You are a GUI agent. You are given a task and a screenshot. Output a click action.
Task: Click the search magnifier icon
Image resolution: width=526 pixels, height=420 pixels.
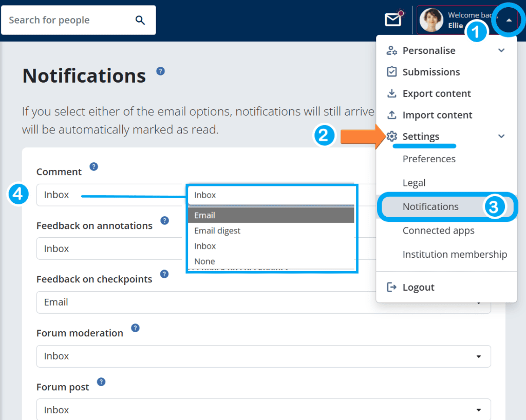point(140,20)
